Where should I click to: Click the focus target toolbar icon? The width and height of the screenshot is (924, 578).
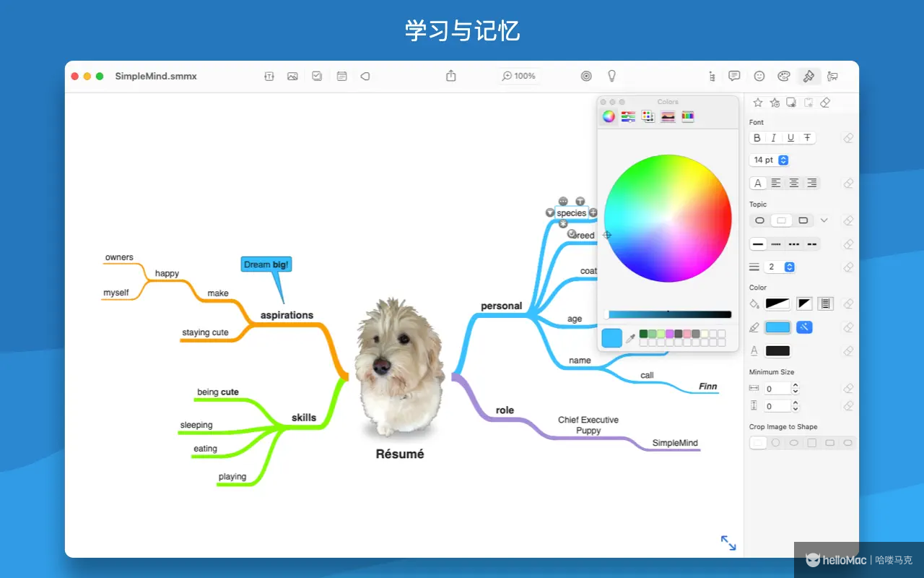tap(586, 76)
